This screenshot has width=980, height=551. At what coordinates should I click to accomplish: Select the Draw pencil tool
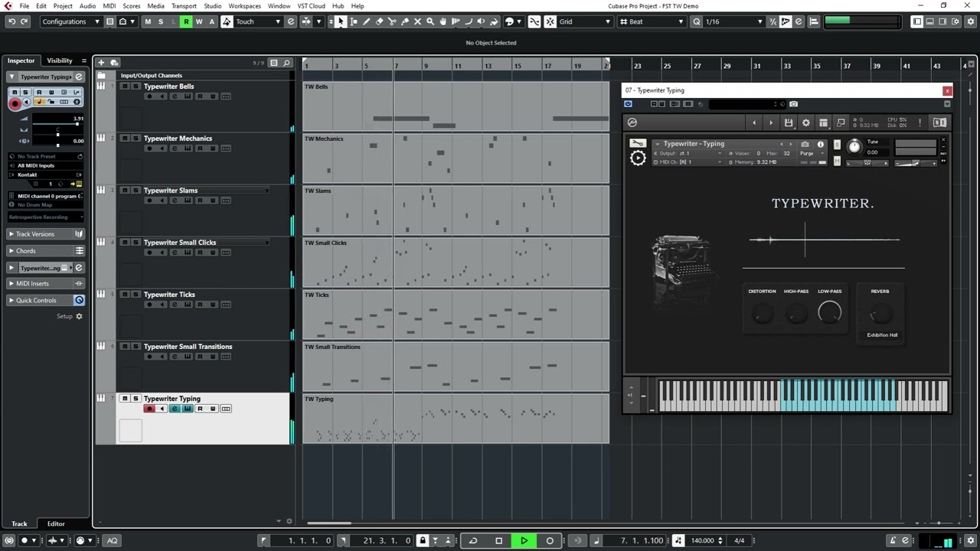tap(366, 21)
